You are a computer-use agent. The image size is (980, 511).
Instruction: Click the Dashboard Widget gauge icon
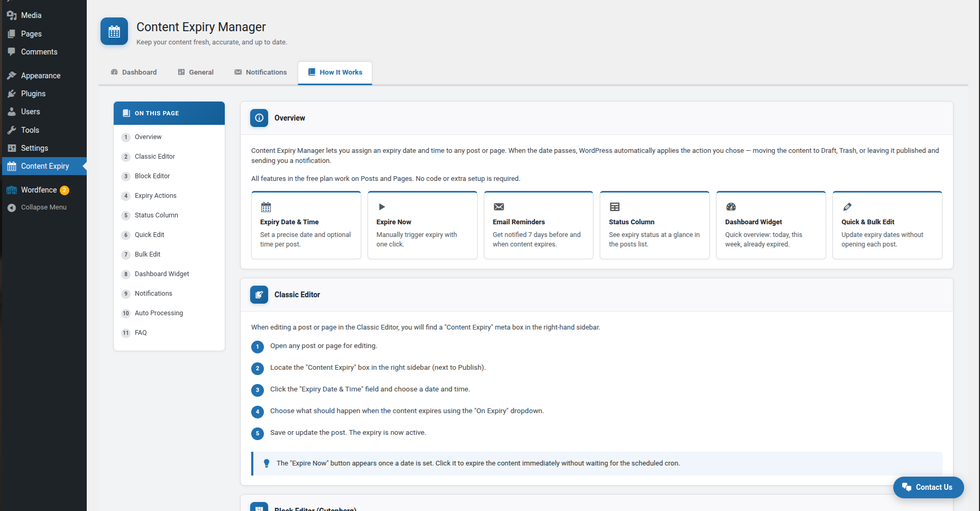pyautogui.click(x=731, y=207)
